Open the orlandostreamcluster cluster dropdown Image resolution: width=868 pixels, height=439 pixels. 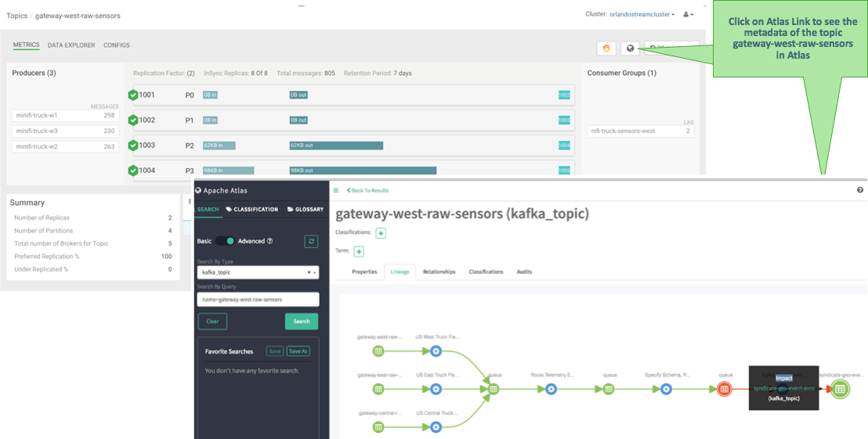(642, 14)
